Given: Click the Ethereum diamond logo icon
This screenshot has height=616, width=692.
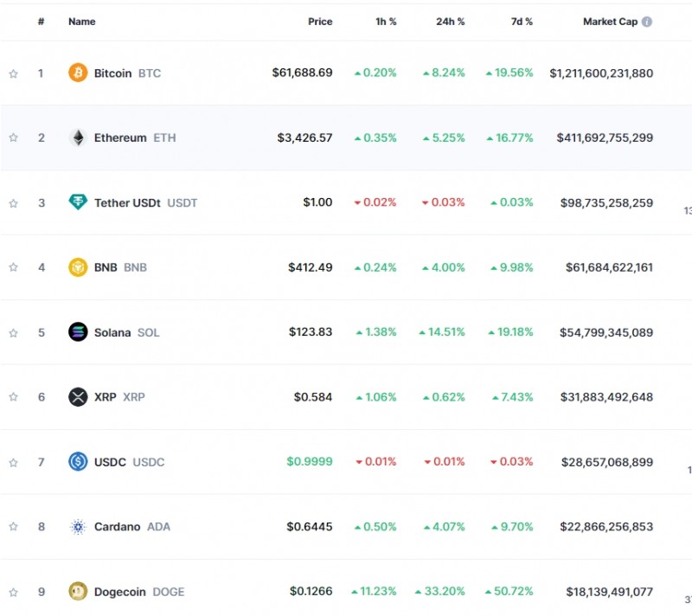Looking at the screenshot, I should (x=78, y=138).
